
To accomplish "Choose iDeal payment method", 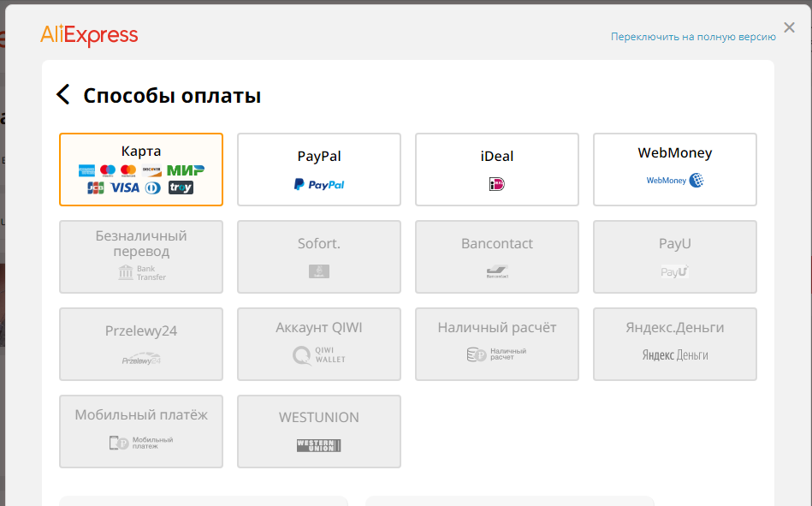I will coord(496,170).
